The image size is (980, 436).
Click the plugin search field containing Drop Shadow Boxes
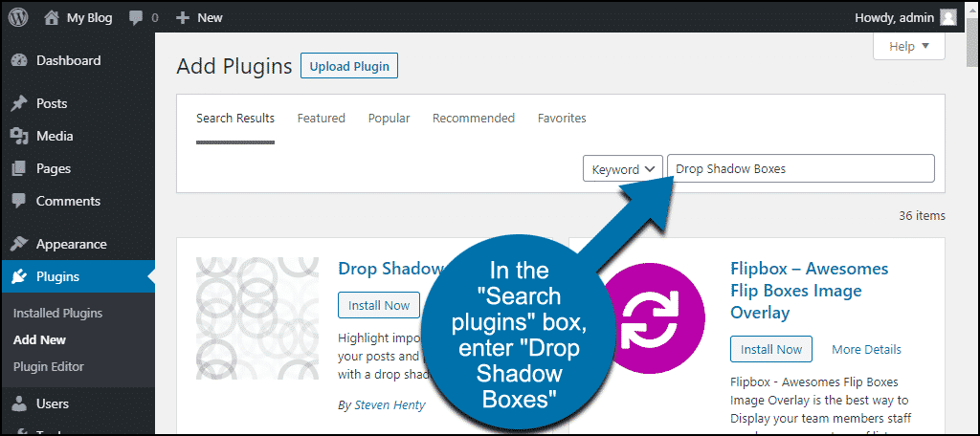click(801, 168)
